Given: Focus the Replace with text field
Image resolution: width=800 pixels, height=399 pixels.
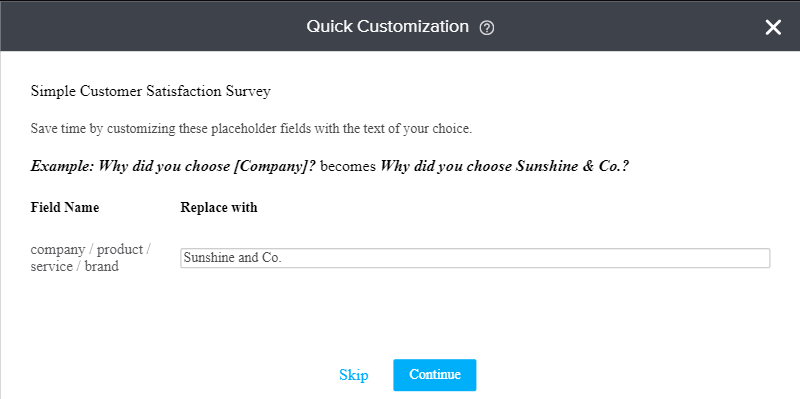Looking at the screenshot, I should point(475,258).
